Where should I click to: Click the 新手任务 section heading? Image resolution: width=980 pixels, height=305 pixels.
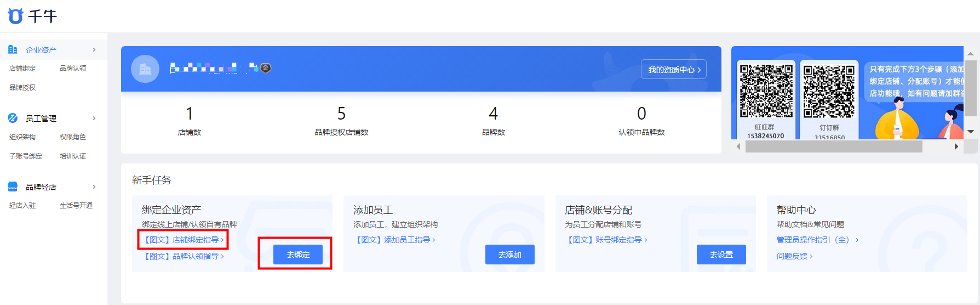pyautogui.click(x=152, y=180)
